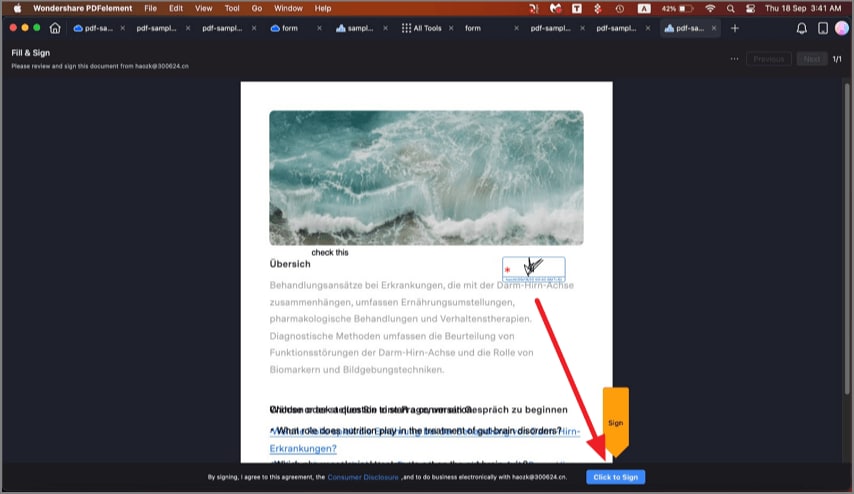Open the mobile device icon in tab bar
Screen dimensions: 854x494
point(822,28)
